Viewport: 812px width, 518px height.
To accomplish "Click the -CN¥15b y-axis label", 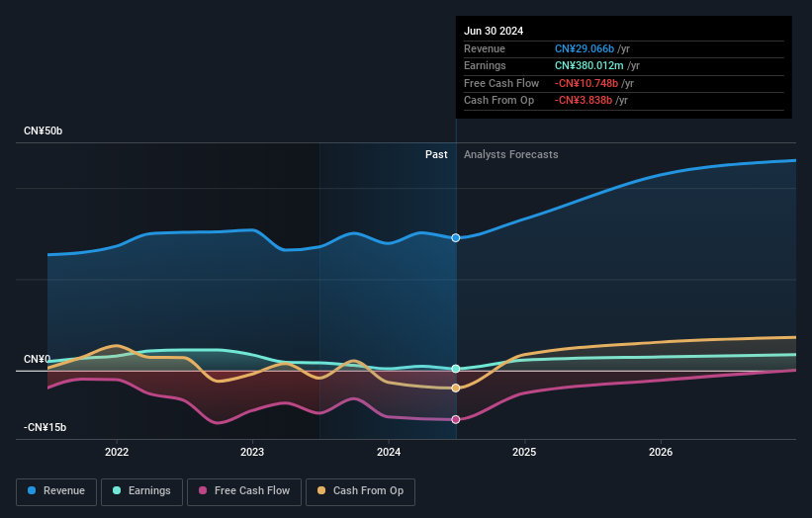I will (x=45, y=427).
